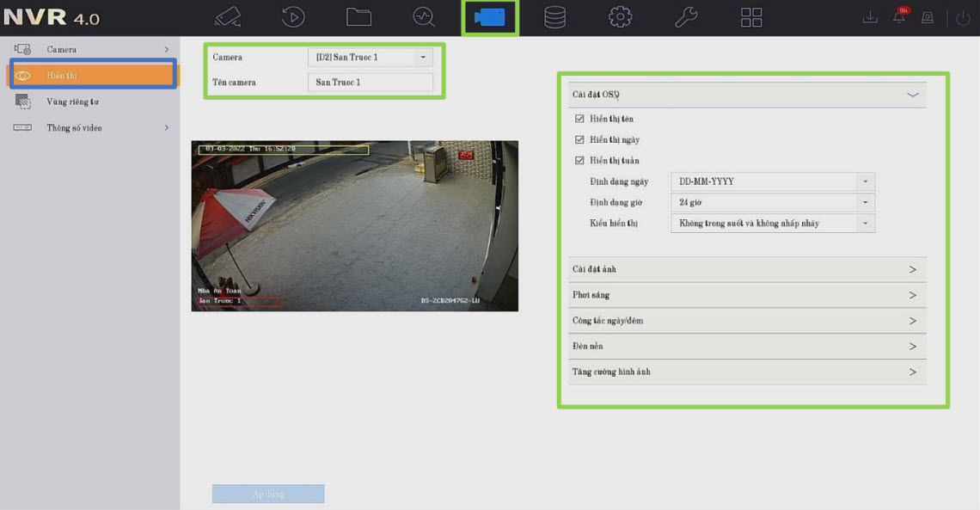Screen dimensions: 980x510
Task: Disable the Hiển thị tuần checkbox
Action: pyautogui.click(x=579, y=160)
